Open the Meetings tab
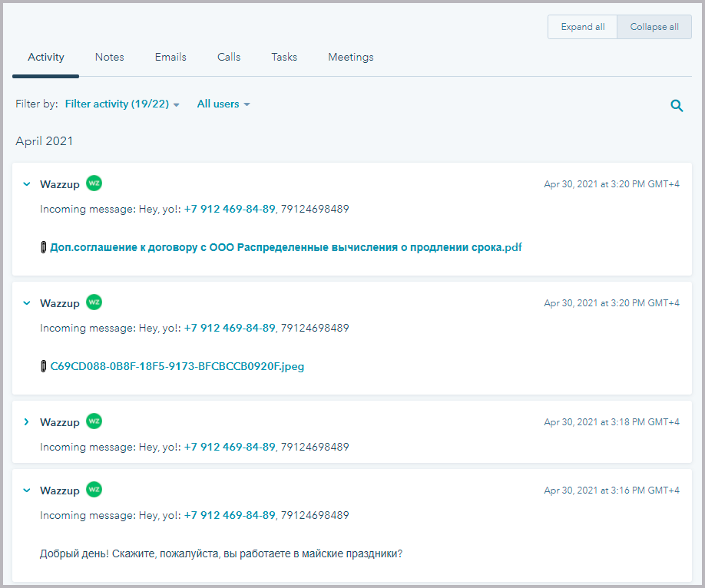The image size is (705, 588). pos(350,58)
